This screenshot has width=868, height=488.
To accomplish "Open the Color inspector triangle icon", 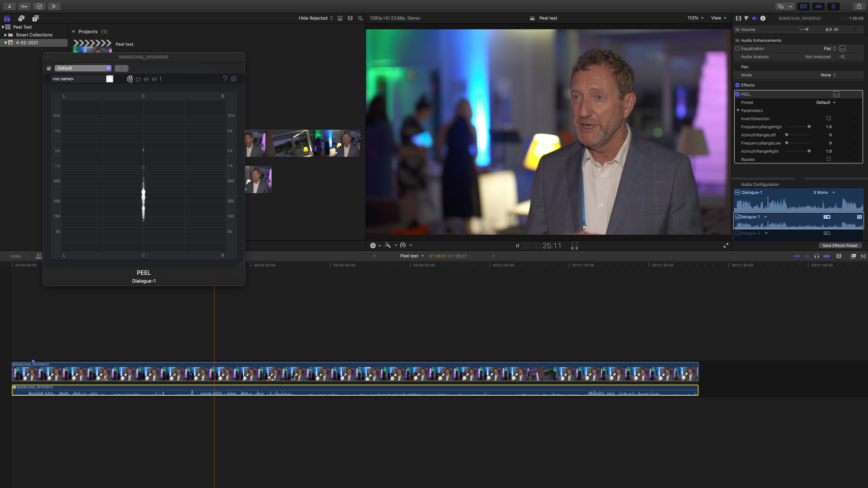I will pos(746,18).
